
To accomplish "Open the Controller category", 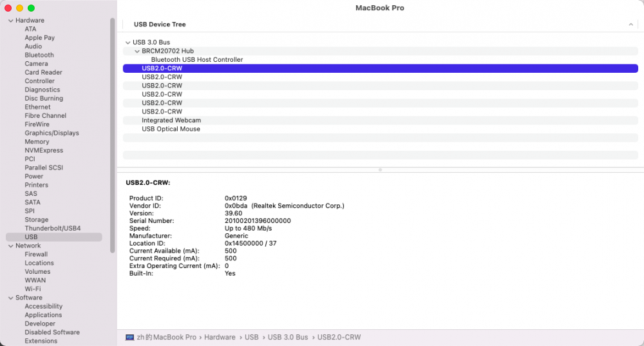I will (39, 81).
